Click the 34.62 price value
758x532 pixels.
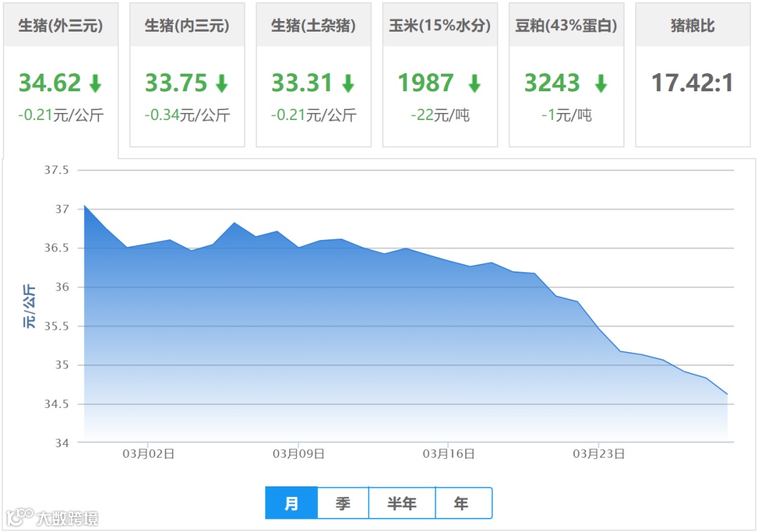coord(50,83)
